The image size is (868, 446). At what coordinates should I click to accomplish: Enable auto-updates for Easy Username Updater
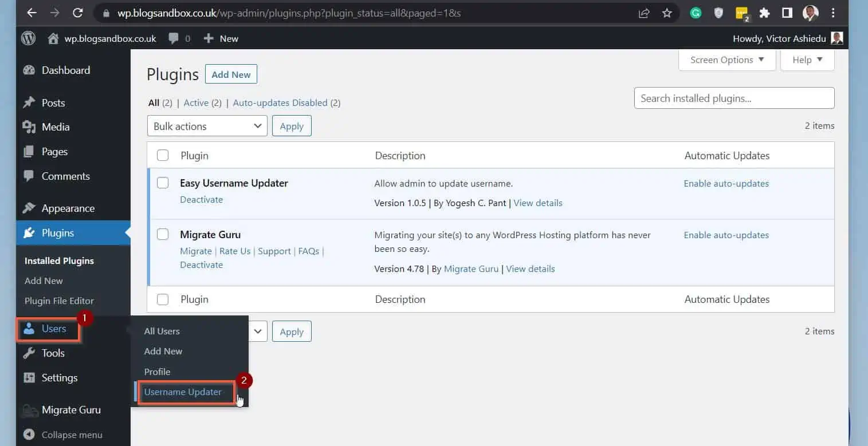pos(726,184)
